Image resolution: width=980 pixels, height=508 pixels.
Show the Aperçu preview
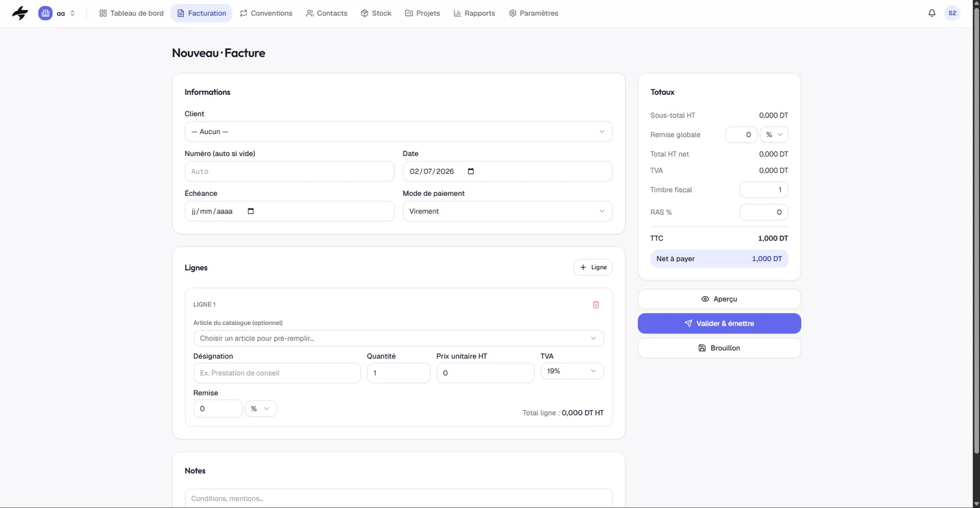click(719, 299)
